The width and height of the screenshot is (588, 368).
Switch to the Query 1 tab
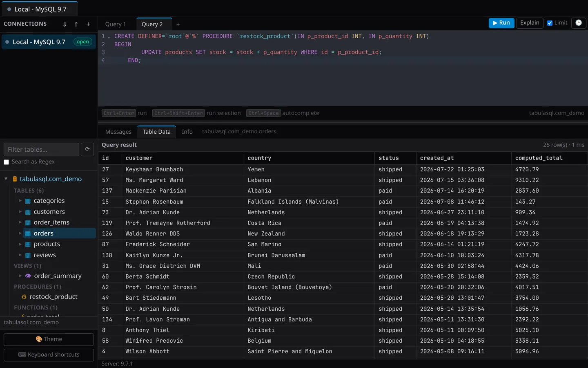116,24
